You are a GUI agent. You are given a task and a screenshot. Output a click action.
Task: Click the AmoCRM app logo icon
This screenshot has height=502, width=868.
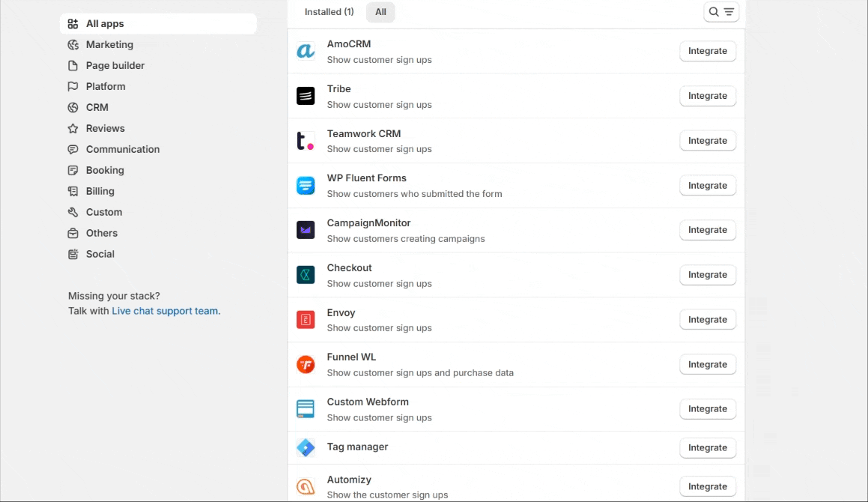point(306,51)
